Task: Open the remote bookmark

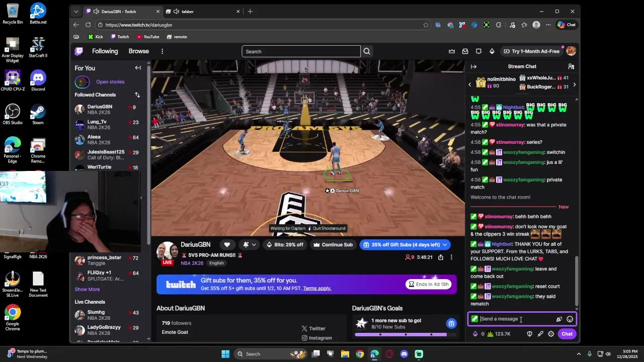Action: pyautogui.click(x=177, y=37)
